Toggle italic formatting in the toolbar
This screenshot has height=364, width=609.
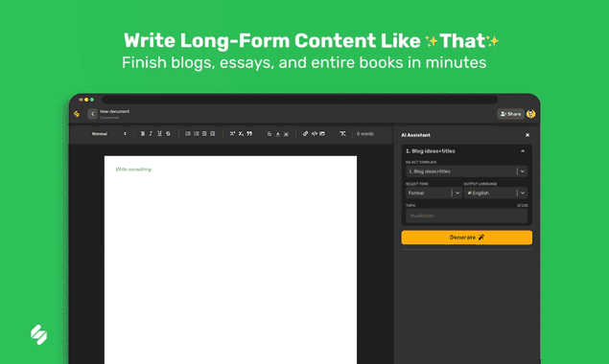151,133
